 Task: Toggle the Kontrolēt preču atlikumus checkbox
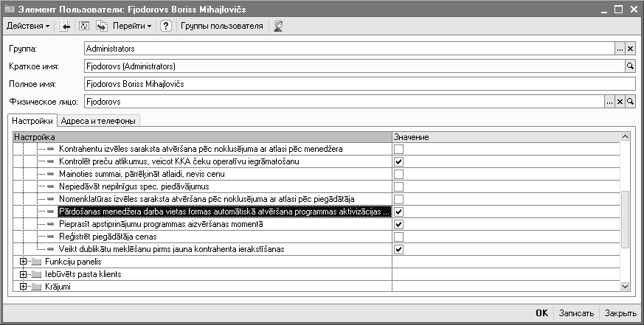(x=398, y=161)
